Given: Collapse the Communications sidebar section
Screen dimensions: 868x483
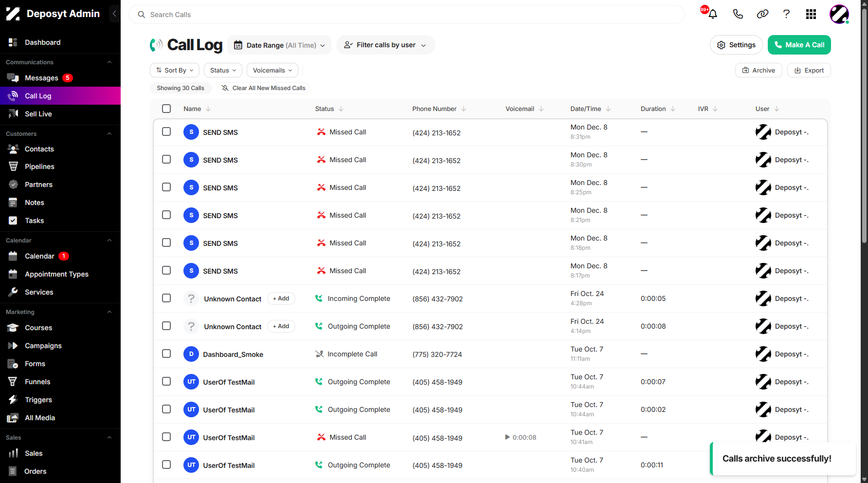Looking at the screenshot, I should [x=109, y=62].
